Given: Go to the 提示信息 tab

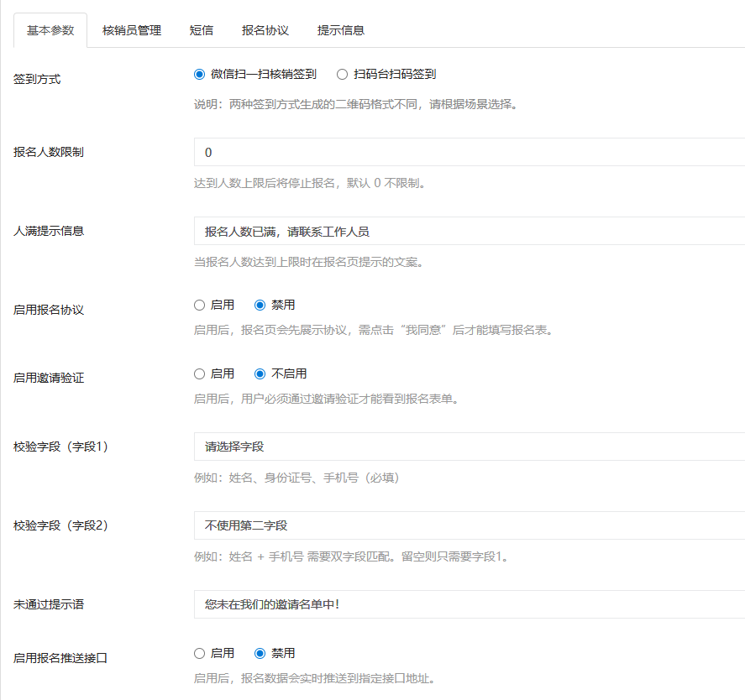Looking at the screenshot, I should tap(340, 30).
